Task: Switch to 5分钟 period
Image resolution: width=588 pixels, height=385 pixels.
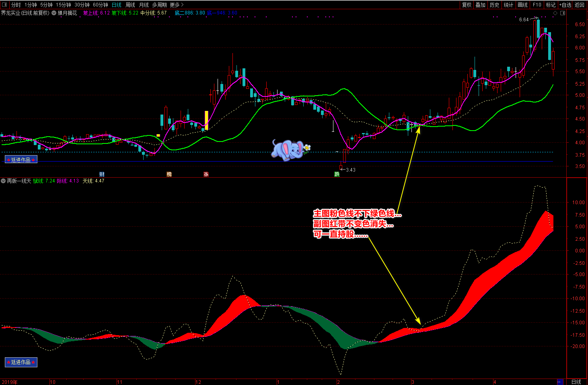Action: (46, 5)
